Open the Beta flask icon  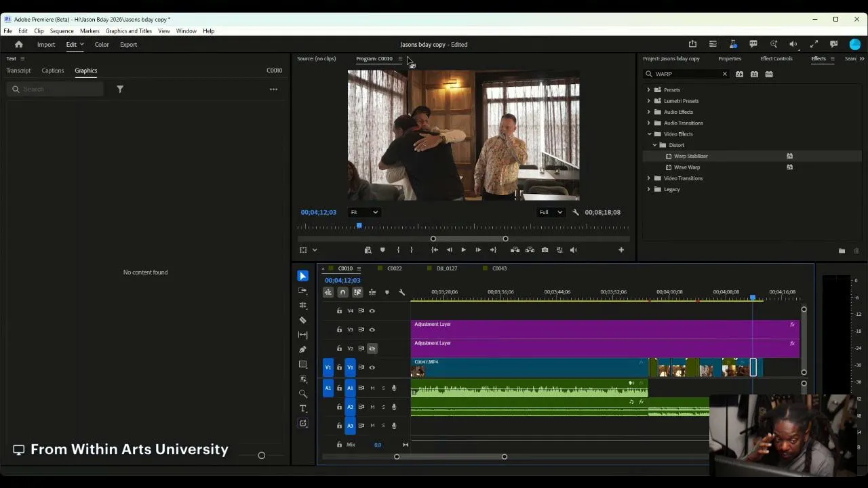(733, 44)
